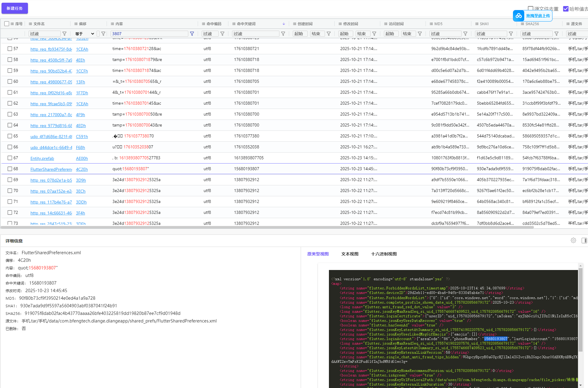This screenshot has height=388, width=588.
Task: Click the sort arrow on the hit keyword (命中关键词) column
Action: 284,24
